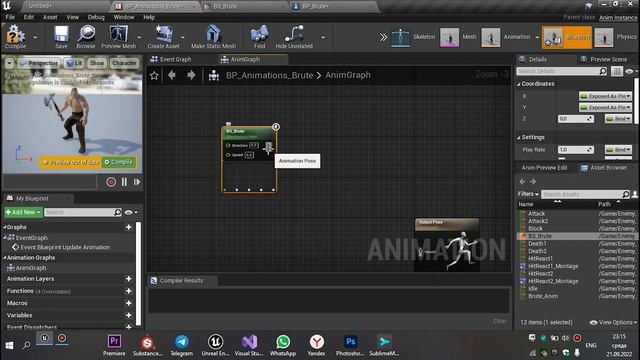The width and height of the screenshot is (640, 360).
Task: Favorite the current graph with star
Action: [154, 76]
